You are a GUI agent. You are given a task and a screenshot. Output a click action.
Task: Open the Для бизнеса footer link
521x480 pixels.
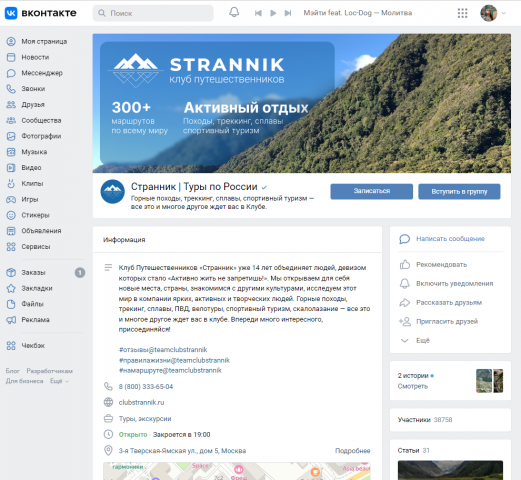pyautogui.click(x=24, y=381)
